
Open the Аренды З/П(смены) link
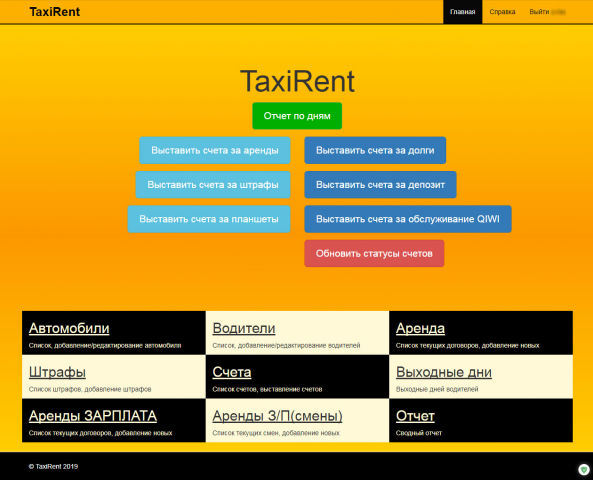(x=278, y=416)
